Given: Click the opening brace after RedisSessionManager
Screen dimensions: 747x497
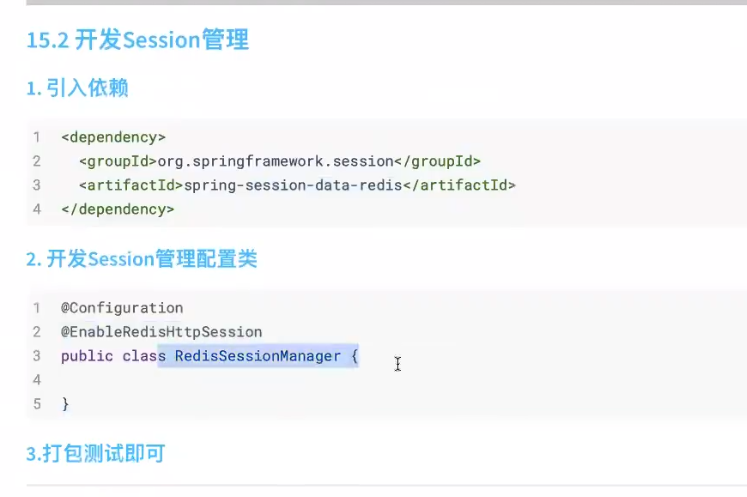Looking at the screenshot, I should (x=353, y=356).
